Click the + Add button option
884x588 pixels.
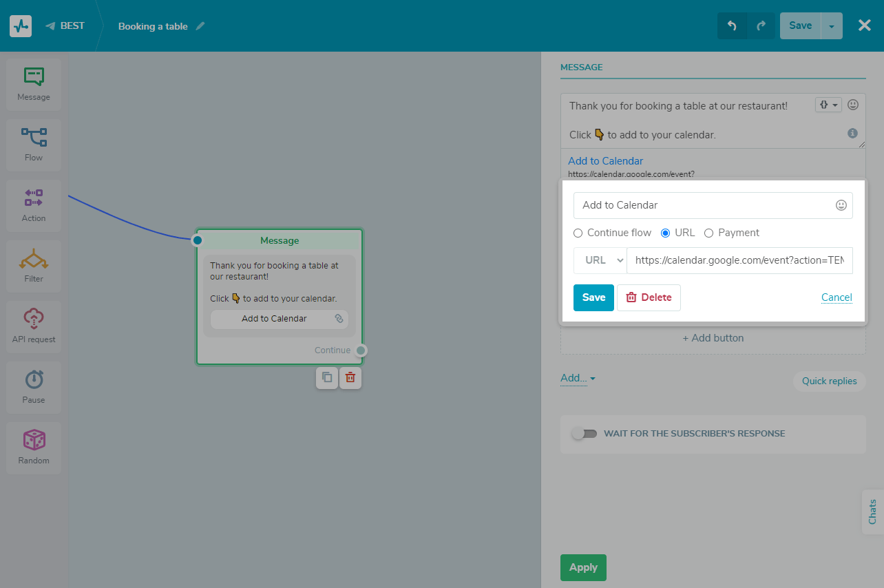[x=713, y=338]
